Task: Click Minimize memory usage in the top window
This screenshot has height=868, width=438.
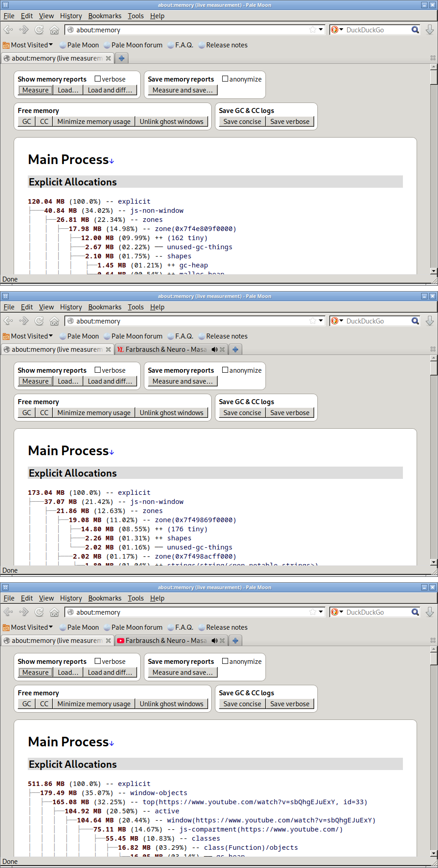Action: [x=94, y=122]
